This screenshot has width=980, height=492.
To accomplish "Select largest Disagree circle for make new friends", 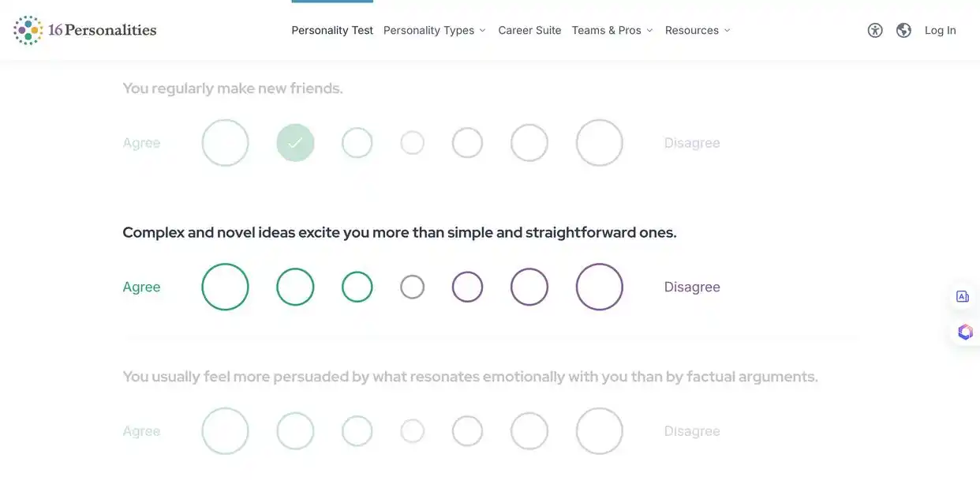I will coord(600,143).
